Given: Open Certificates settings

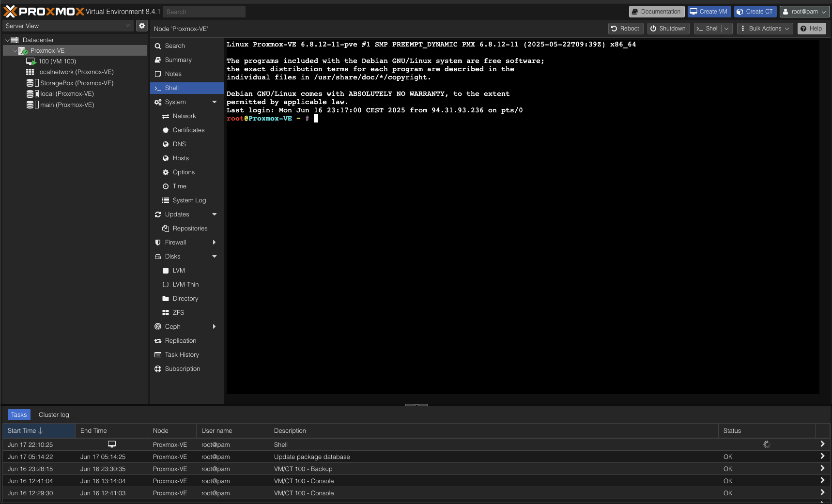Looking at the screenshot, I should point(187,130).
